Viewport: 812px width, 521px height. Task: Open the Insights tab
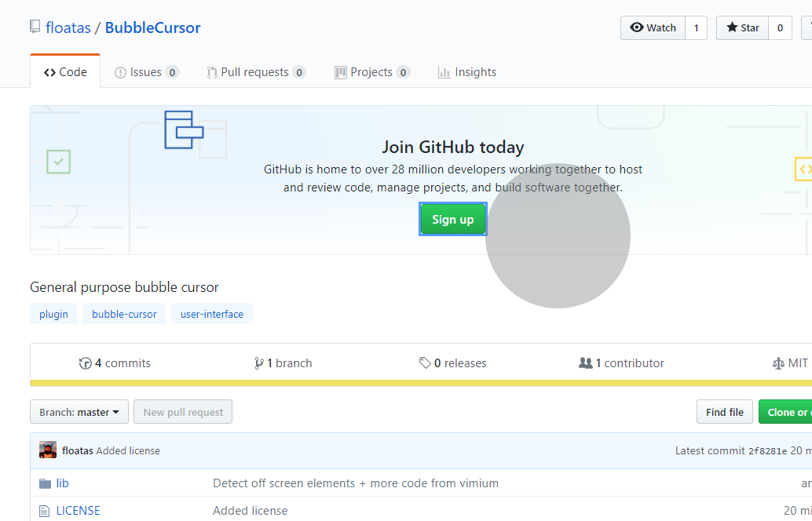coord(467,72)
